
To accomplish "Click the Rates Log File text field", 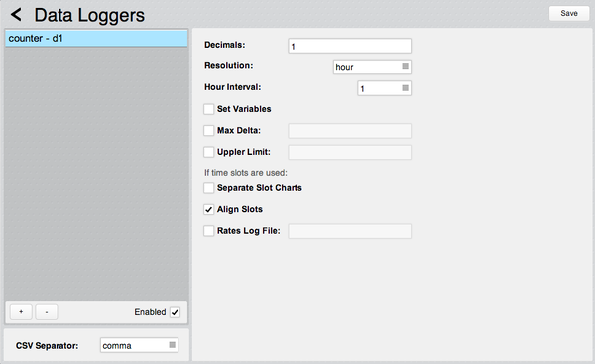I will coord(349,231).
